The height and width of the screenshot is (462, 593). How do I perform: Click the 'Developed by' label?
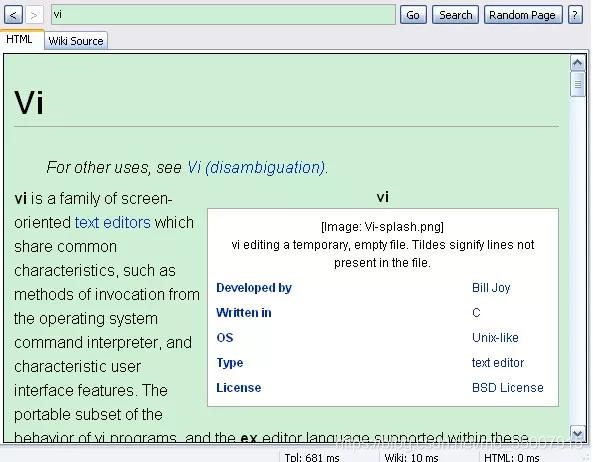tap(254, 288)
